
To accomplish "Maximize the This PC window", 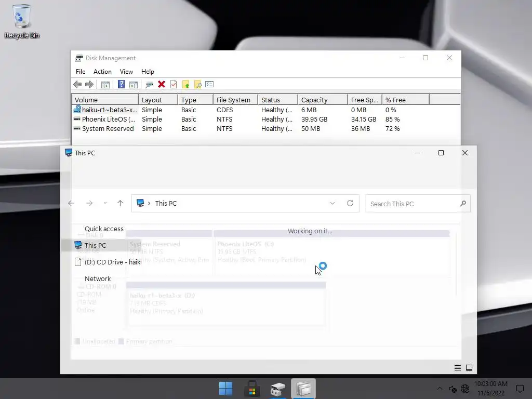I will coord(441,153).
